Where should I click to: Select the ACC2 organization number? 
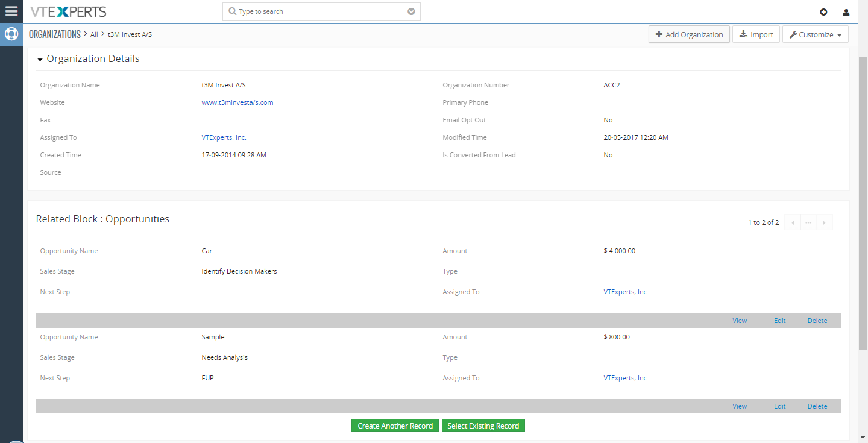[612, 85]
